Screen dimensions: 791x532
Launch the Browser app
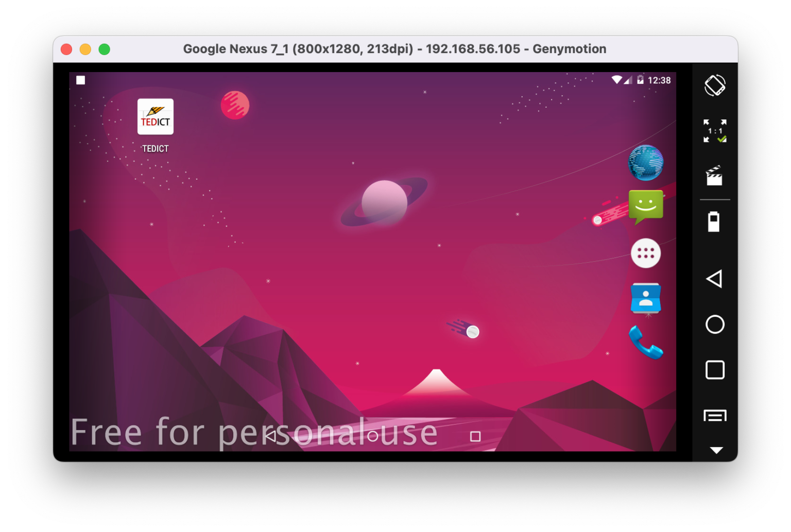pyautogui.click(x=646, y=163)
